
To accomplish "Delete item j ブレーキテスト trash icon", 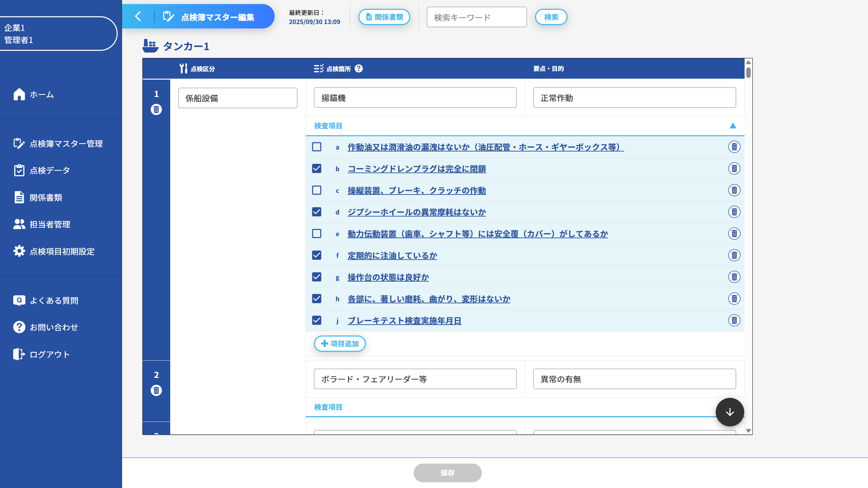I will pos(734,321).
